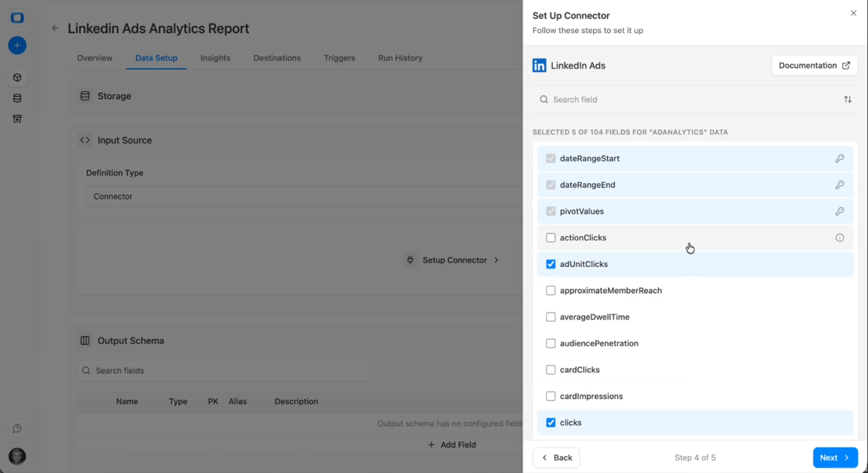This screenshot has width=868, height=473.
Task: Enable the averageDwellTime checkbox
Action: click(x=551, y=317)
